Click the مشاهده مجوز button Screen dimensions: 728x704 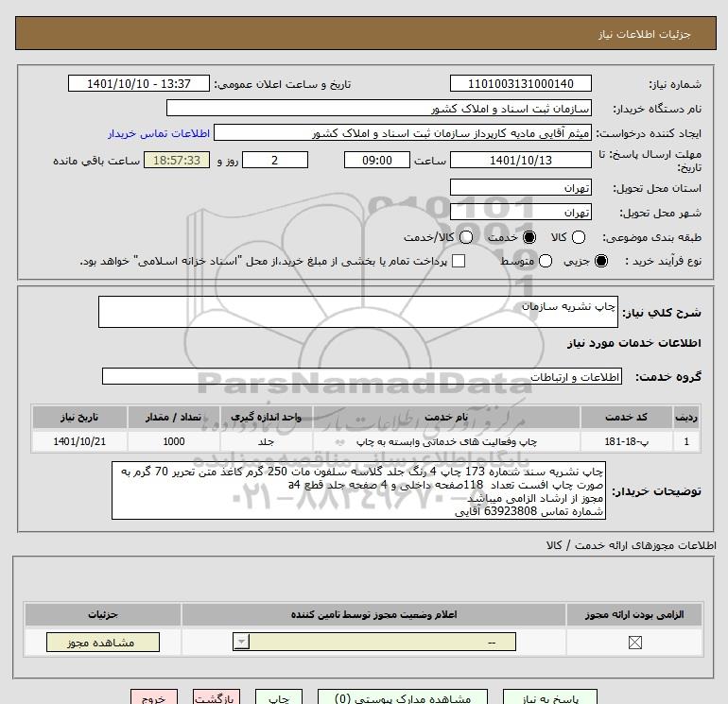click(103, 643)
